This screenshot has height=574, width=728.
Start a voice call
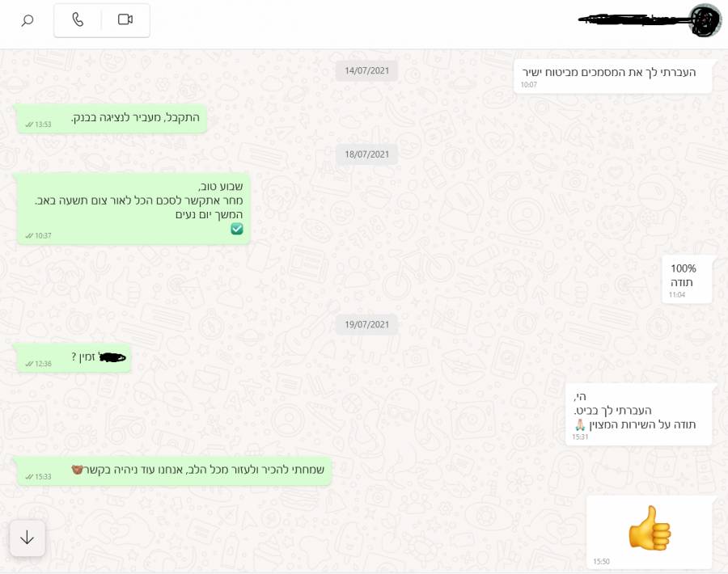(78, 19)
